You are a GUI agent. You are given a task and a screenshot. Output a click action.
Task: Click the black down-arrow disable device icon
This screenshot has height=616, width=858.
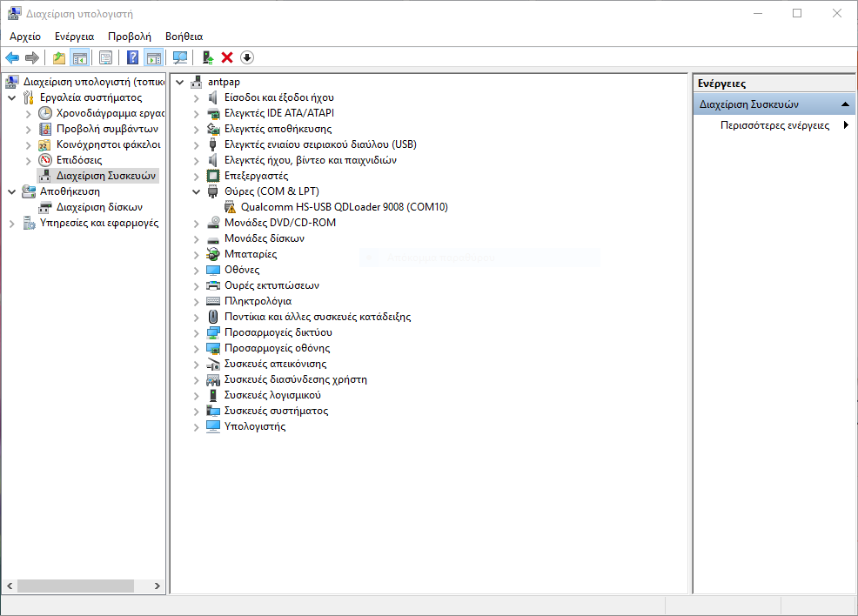pyautogui.click(x=247, y=57)
